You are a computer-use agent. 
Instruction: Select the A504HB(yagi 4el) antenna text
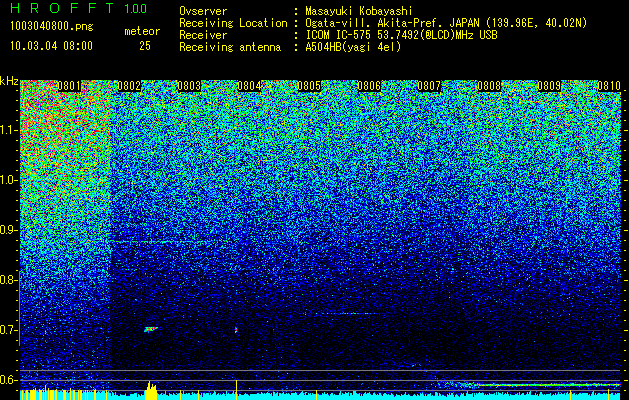pos(353,47)
